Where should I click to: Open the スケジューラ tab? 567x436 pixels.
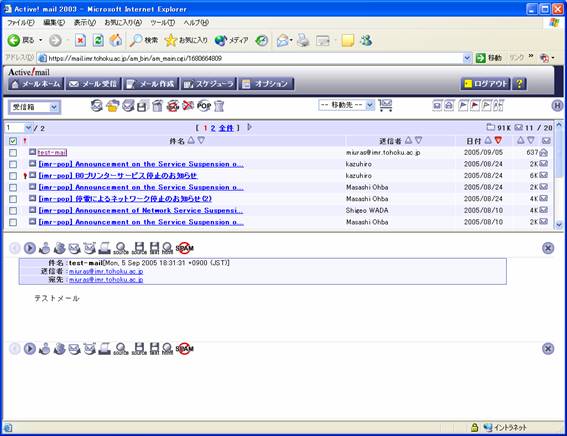click(209, 84)
